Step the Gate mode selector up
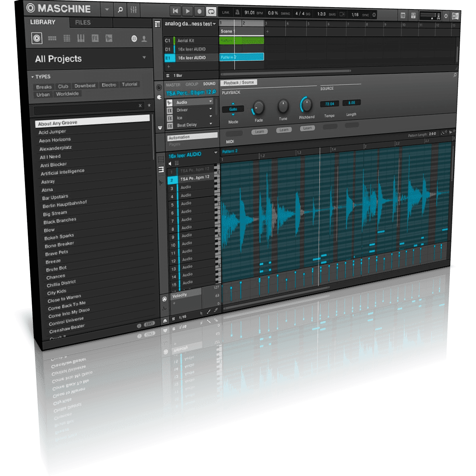 pos(233,104)
